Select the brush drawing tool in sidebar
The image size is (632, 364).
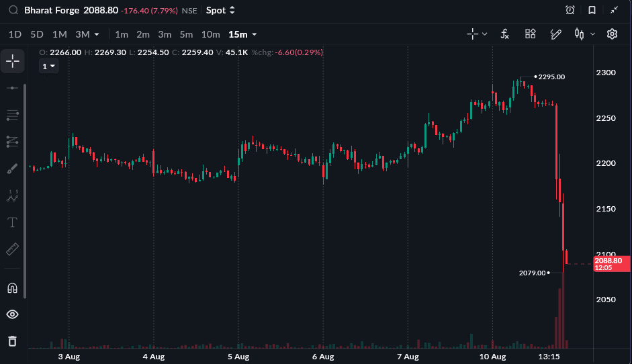(x=13, y=169)
